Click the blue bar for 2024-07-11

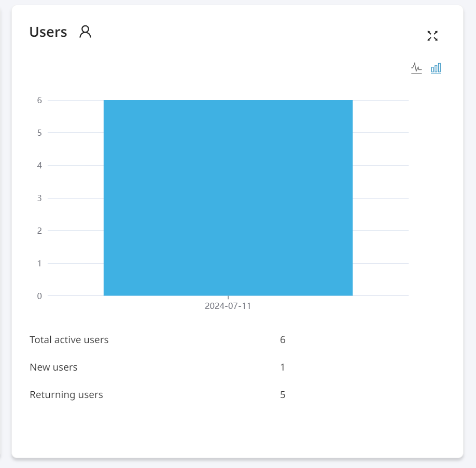228,197
